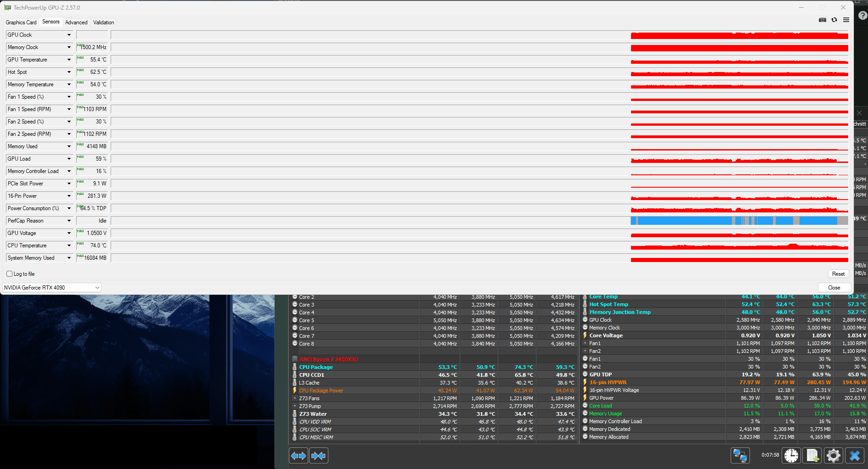Screen dimensions: 868x469
Task: Expand the System Memory Used dropdown
Action: pyautogui.click(x=69, y=258)
